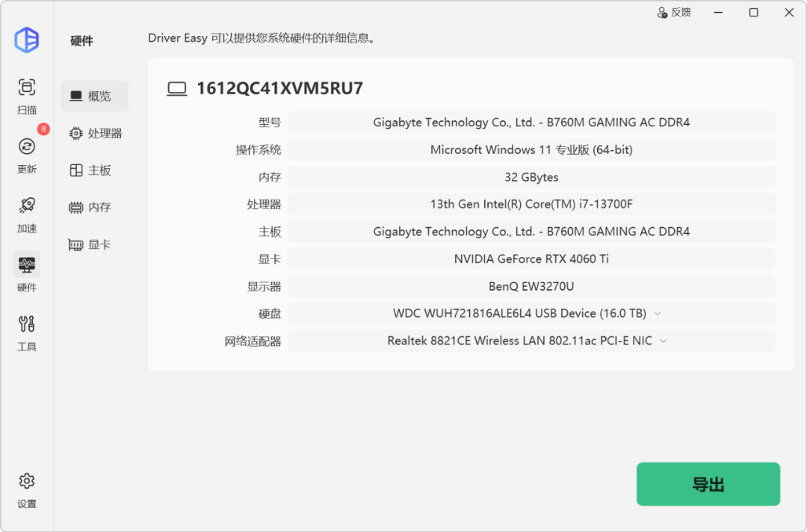807x532 pixels.
Task: Click the 操作系统 row label
Action: point(259,149)
